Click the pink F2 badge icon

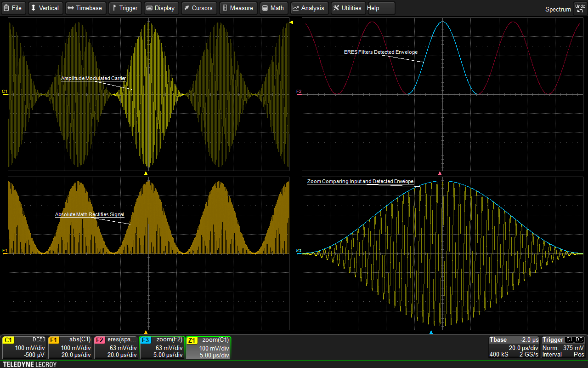pos(100,340)
